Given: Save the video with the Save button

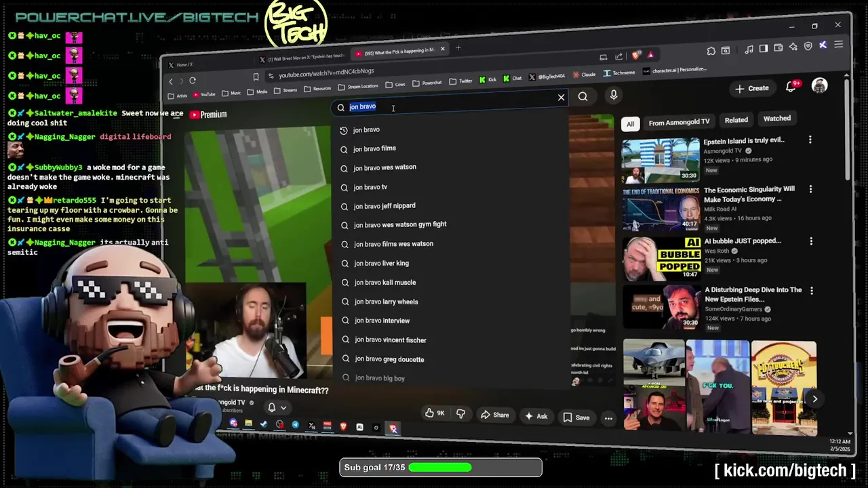Looking at the screenshot, I should pos(576,418).
